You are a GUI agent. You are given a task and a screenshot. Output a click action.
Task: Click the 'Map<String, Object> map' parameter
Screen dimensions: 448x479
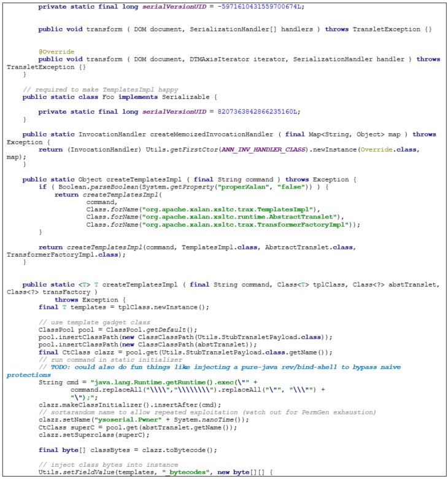[x=355, y=134]
